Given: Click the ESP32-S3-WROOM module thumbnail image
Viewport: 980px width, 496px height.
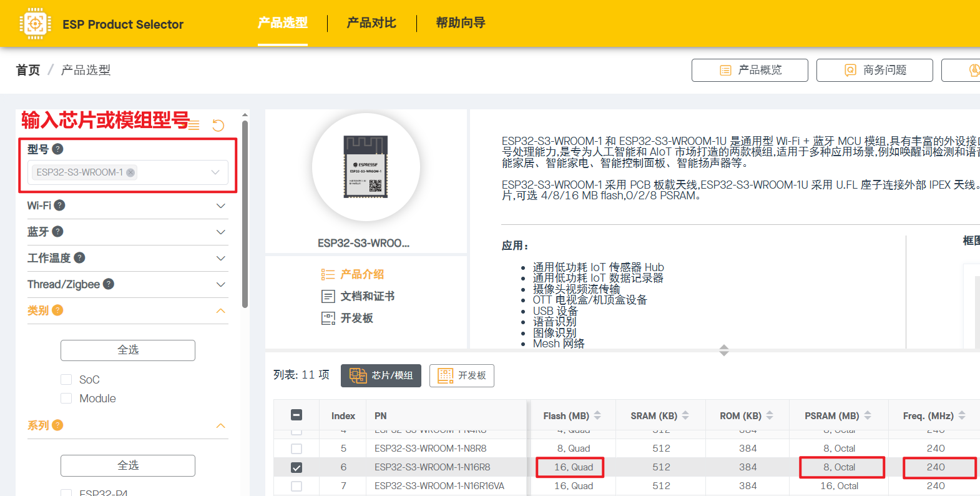Looking at the screenshot, I should point(366,167).
